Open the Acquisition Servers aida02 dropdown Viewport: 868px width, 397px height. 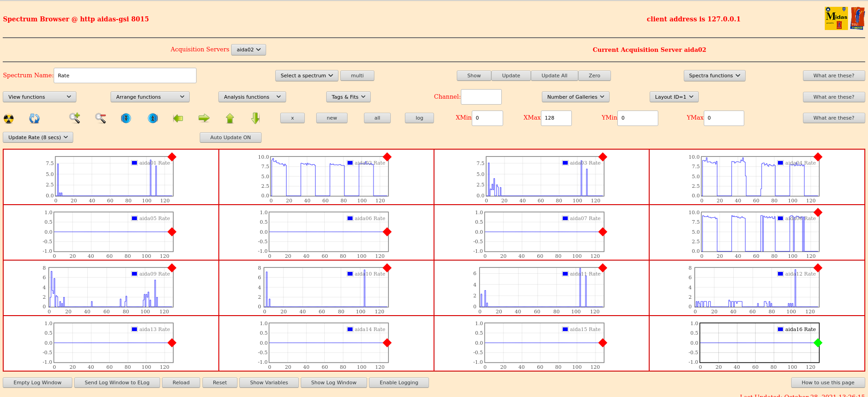click(x=248, y=50)
